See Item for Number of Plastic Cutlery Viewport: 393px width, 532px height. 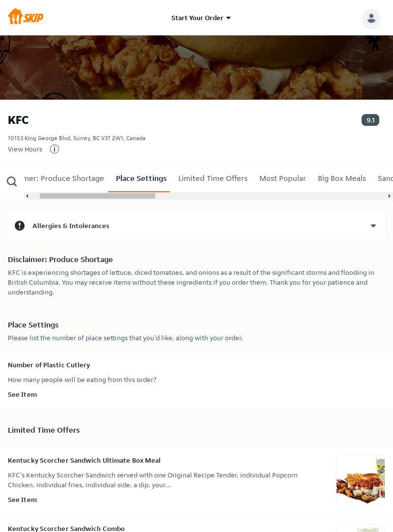coord(22,394)
